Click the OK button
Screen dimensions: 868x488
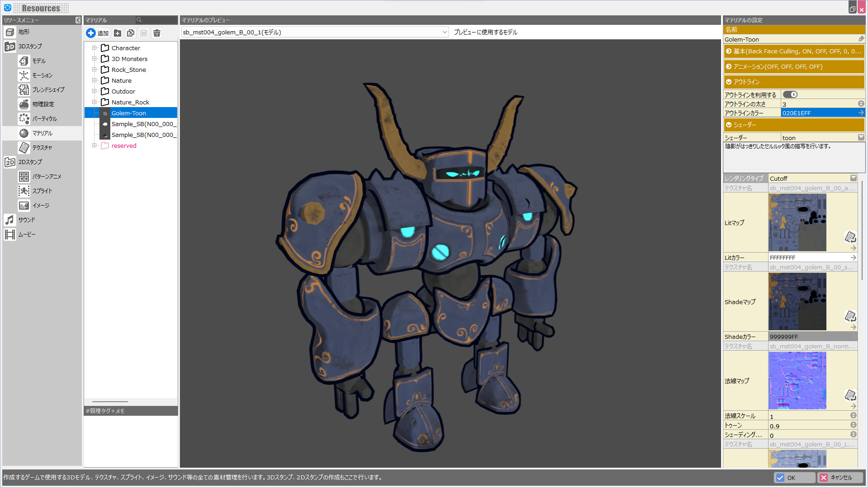(794, 478)
